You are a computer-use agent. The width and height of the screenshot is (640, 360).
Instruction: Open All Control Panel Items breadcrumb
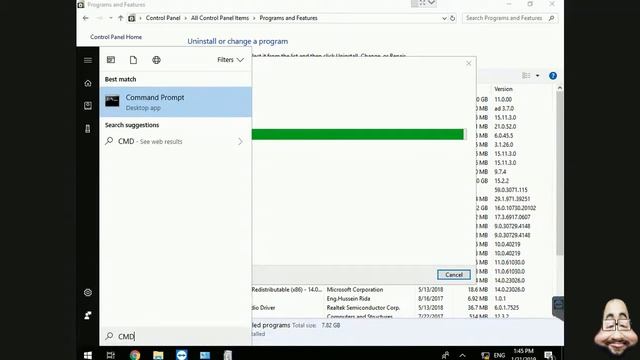[x=220, y=18]
